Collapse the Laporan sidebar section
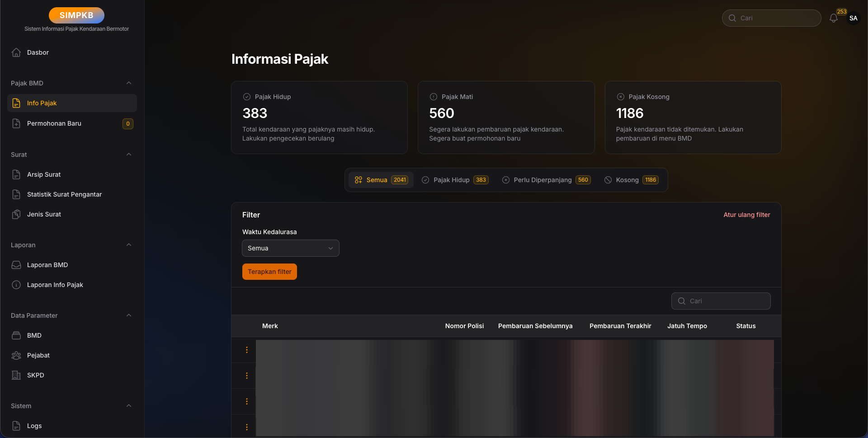This screenshot has height=438, width=868. 129,245
